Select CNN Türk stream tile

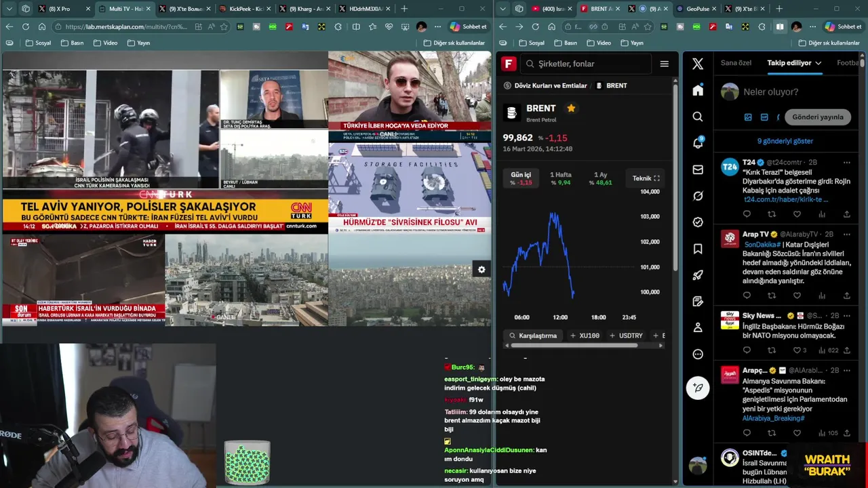tap(165, 142)
